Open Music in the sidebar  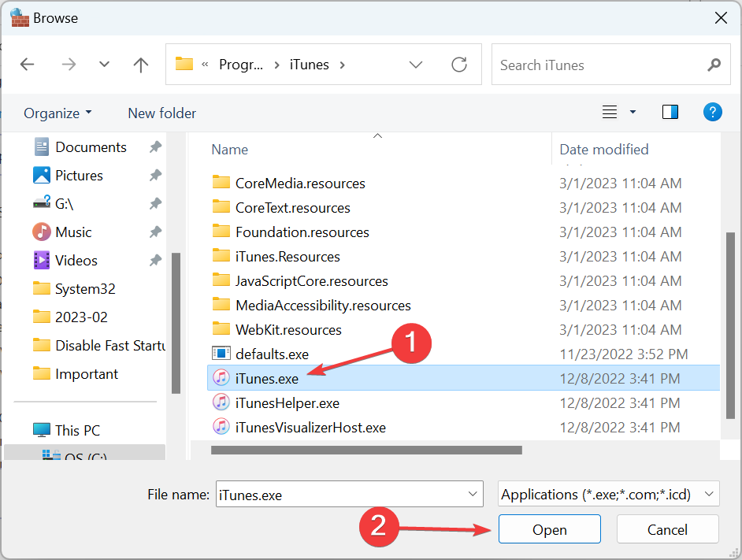(73, 232)
